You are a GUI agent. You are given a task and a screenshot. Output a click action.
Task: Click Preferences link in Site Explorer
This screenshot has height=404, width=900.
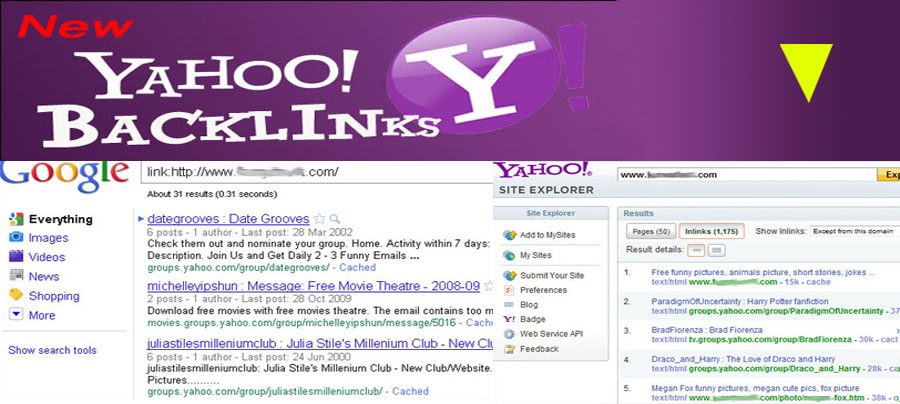click(543, 290)
